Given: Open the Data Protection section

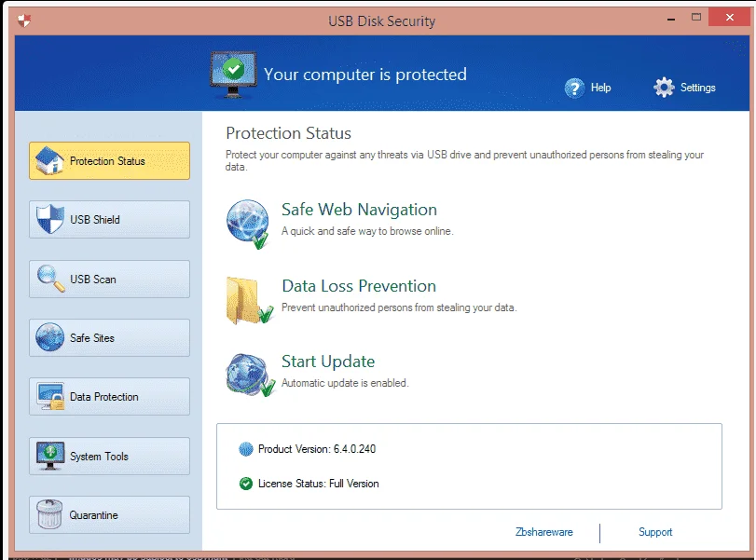Looking at the screenshot, I should coord(109,397).
